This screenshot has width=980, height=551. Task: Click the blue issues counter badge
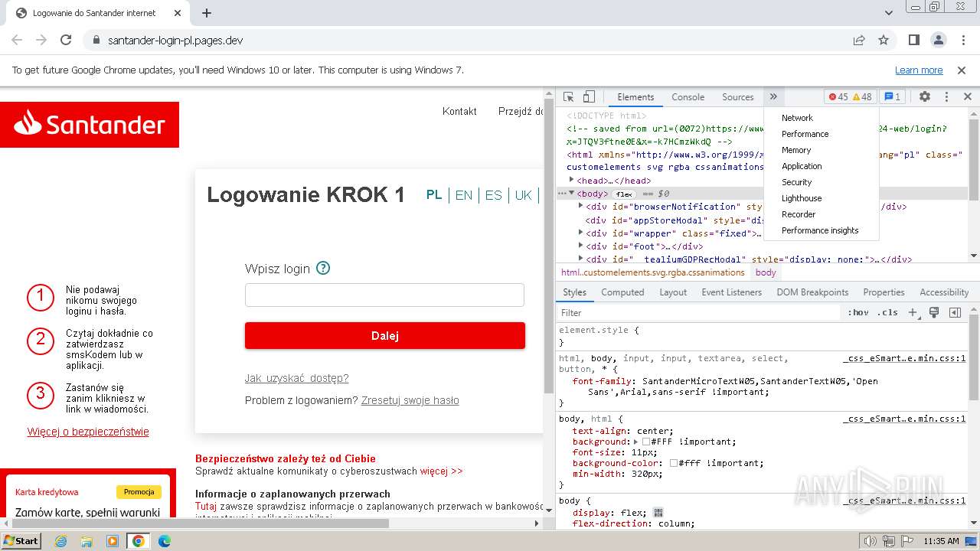892,97
